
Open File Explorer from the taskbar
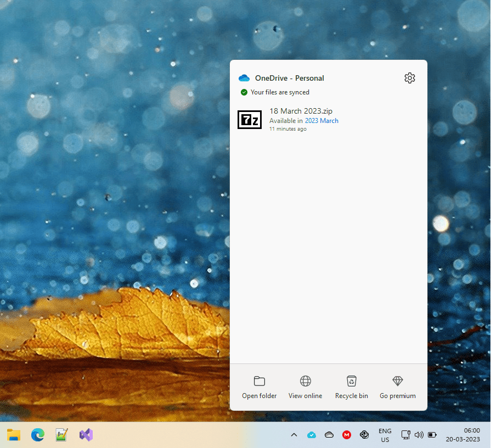tap(14, 435)
